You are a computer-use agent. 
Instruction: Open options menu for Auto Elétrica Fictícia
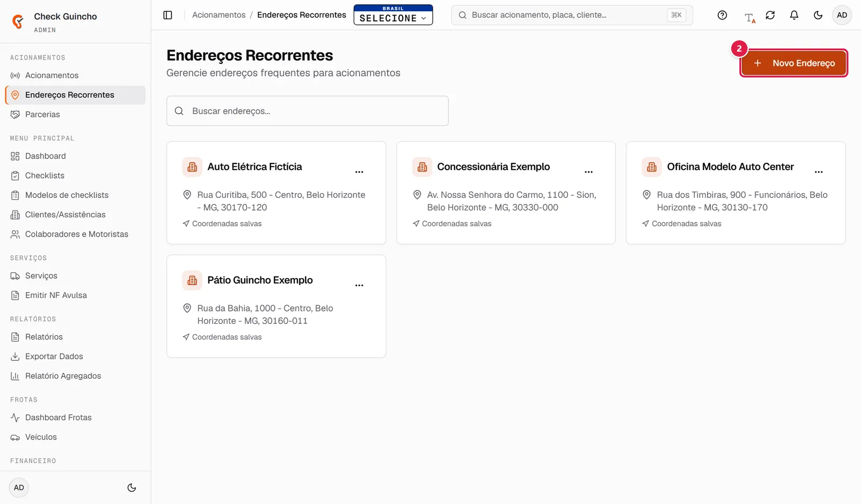click(359, 172)
